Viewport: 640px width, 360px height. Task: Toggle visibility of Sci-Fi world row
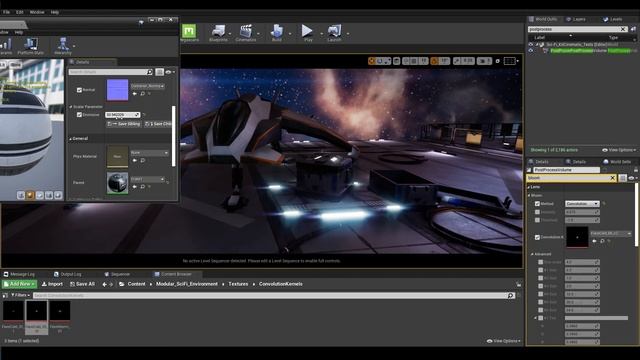pyautogui.click(x=531, y=44)
